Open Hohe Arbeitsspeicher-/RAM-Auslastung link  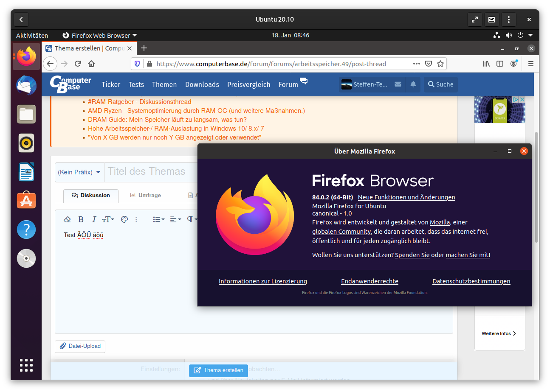176,129
